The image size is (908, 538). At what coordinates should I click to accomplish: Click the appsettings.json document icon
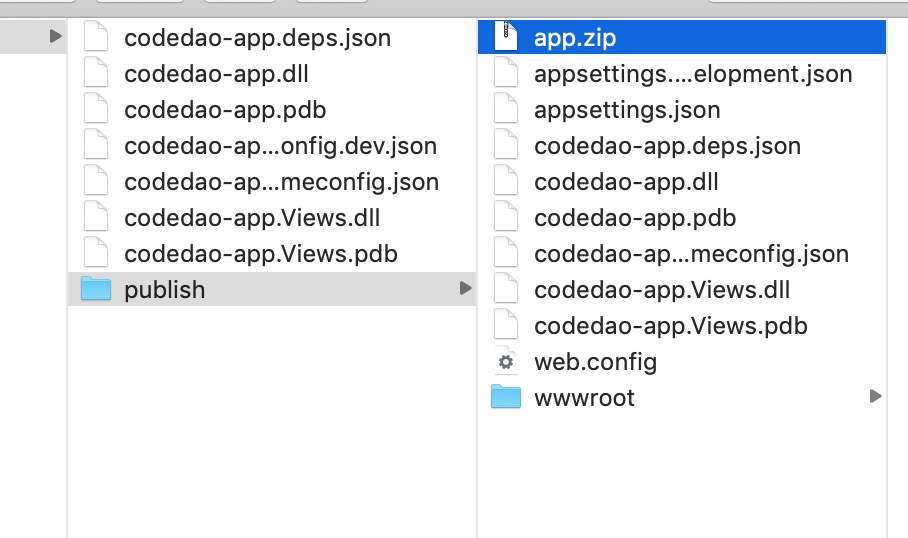pyautogui.click(x=507, y=110)
